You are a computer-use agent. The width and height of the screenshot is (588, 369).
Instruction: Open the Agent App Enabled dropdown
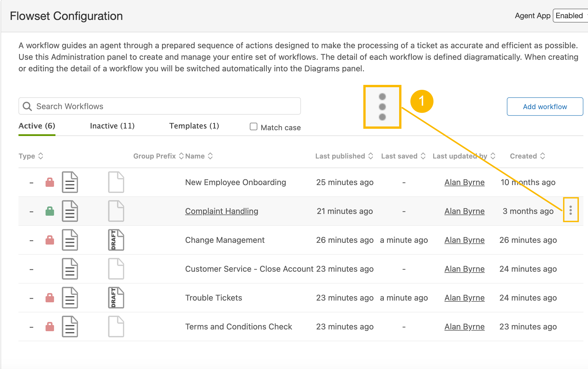pos(570,16)
